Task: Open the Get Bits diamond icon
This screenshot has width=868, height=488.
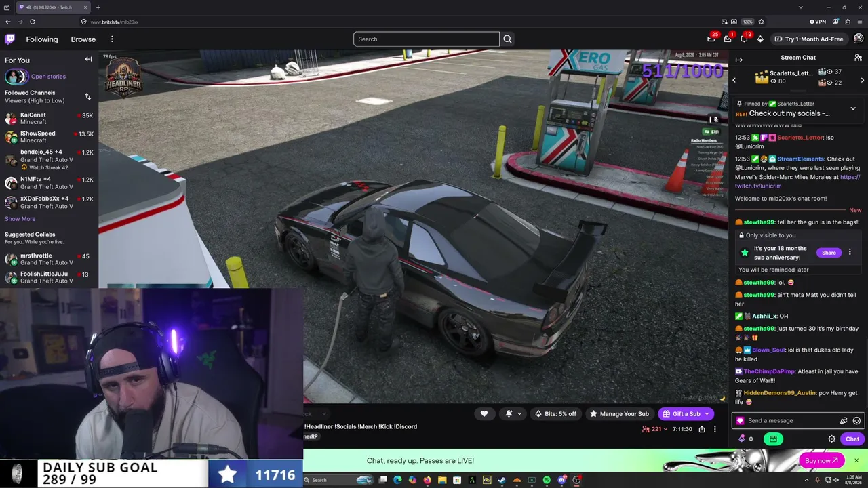Action: 760,39
